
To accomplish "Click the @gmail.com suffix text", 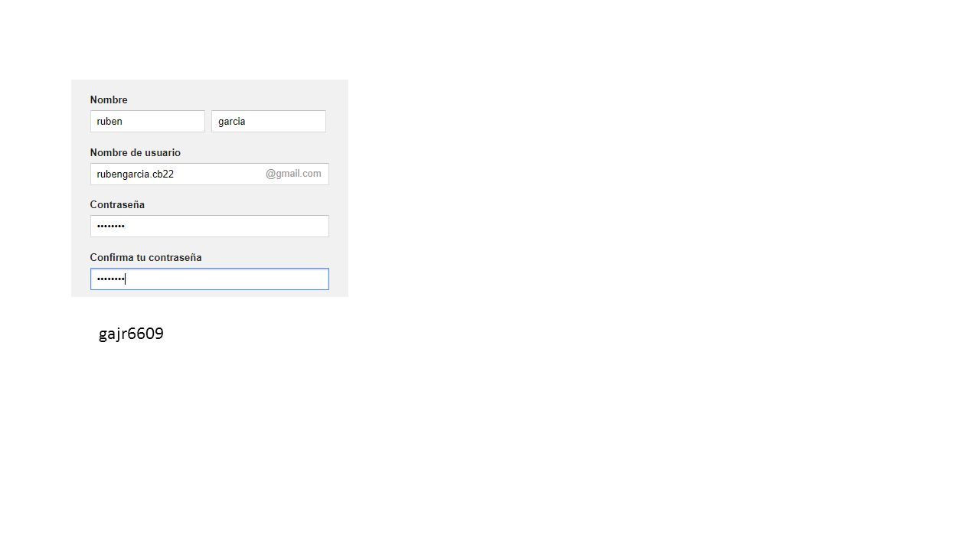I will click(x=293, y=174).
